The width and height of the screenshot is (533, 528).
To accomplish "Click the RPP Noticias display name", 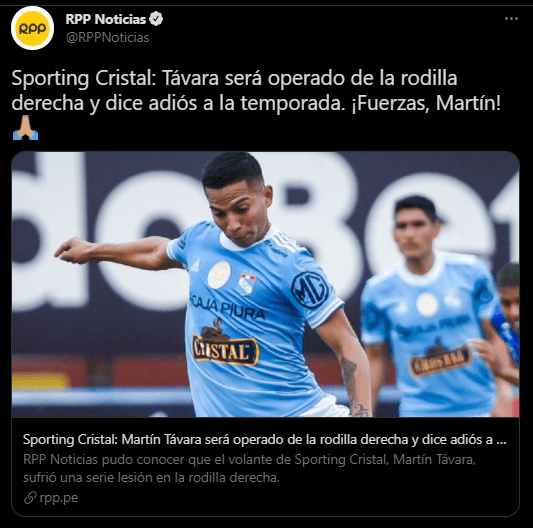I will [105, 19].
